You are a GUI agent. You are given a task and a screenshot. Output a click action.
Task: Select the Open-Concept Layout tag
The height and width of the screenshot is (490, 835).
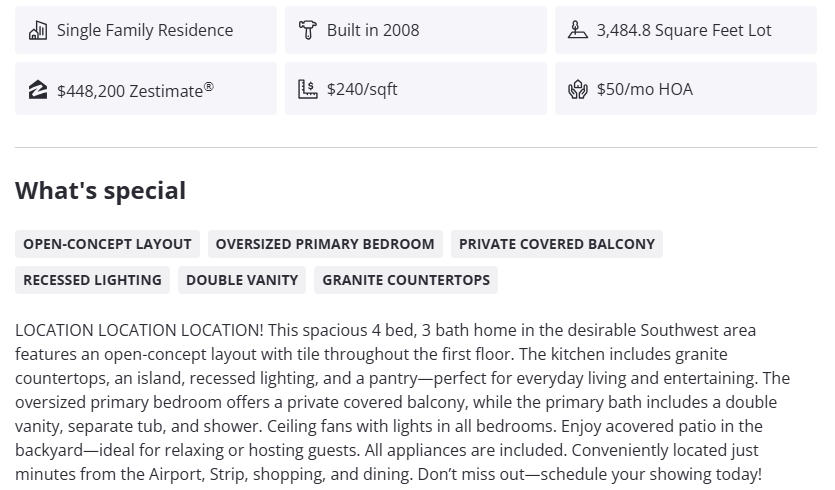(107, 244)
